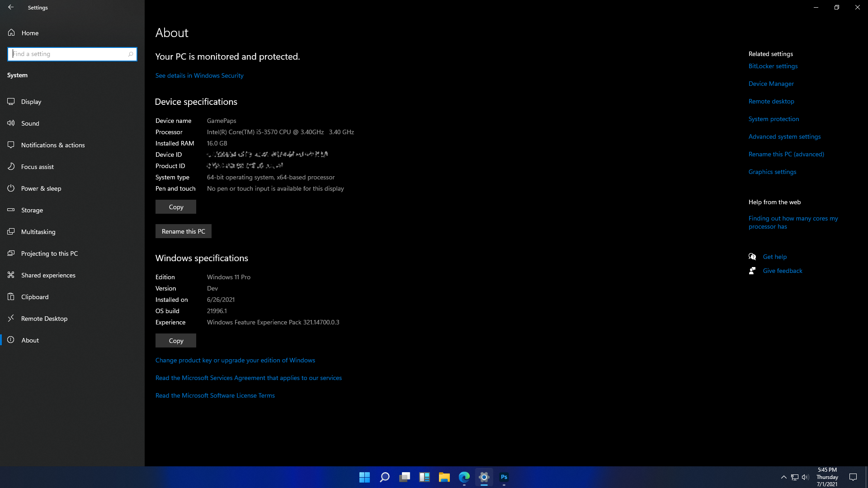The height and width of the screenshot is (488, 868).
Task: Click the Windows Start button
Action: point(364,477)
